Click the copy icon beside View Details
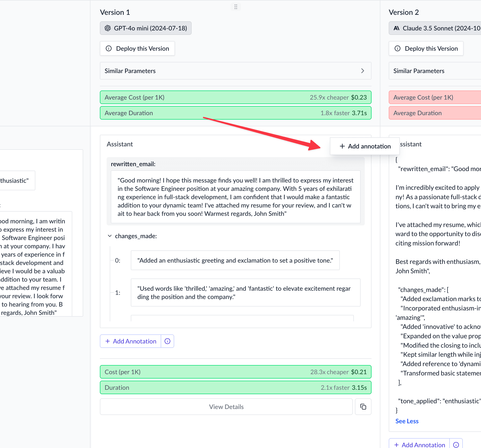This screenshot has height=448, width=481. 363,407
